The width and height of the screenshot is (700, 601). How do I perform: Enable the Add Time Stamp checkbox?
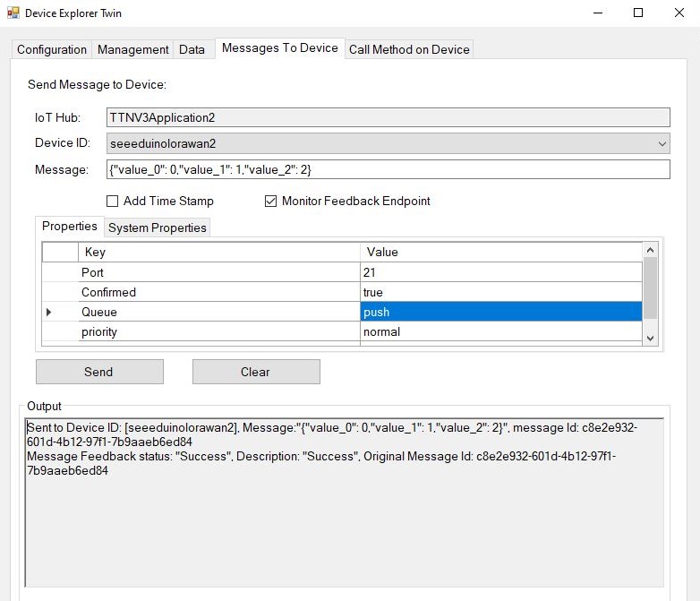[x=113, y=202]
